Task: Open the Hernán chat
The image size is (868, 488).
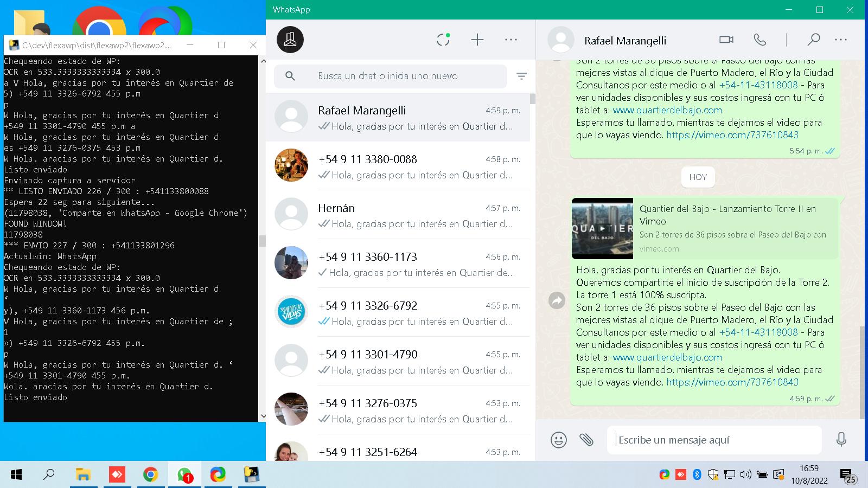Action: click(398, 215)
